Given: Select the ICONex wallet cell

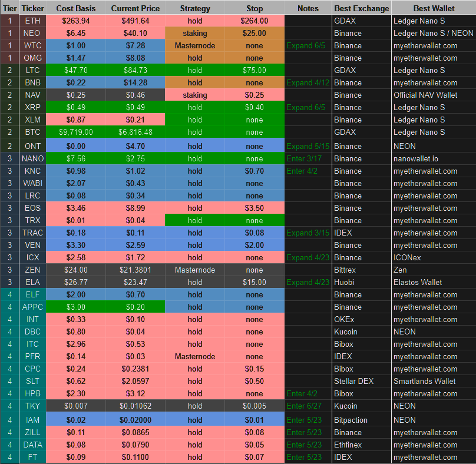Looking at the screenshot, I should click(x=434, y=258).
